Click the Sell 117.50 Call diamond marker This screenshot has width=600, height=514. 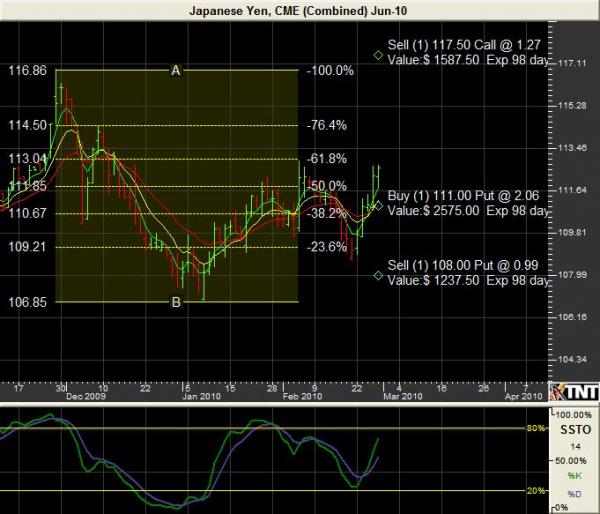click(x=377, y=55)
